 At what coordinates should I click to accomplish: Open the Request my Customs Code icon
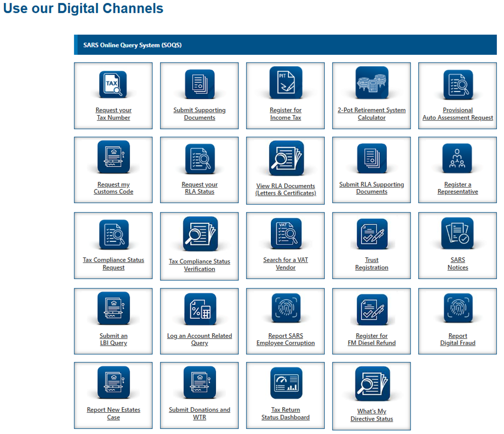pyautogui.click(x=113, y=157)
